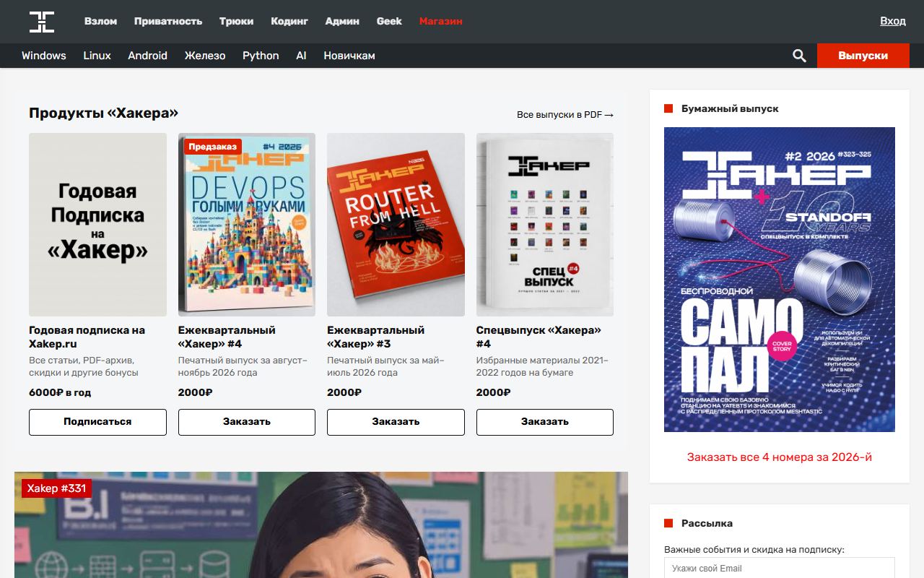
Task: Open the search magnifier icon
Action: point(799,56)
